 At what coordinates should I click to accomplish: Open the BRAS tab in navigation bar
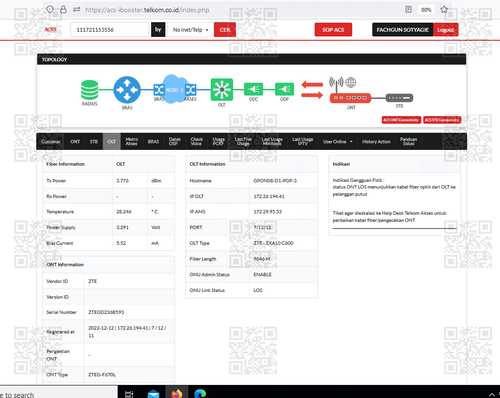coord(153,141)
